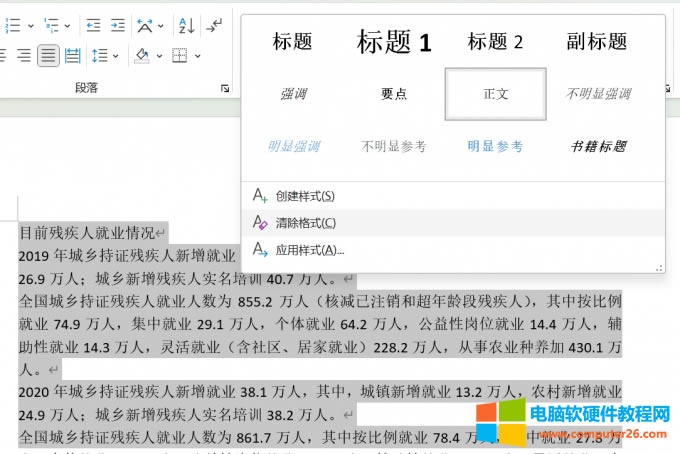Viewport: 680px width, 454px height.
Task: Click the shading paint bucket color
Action: tap(142, 56)
